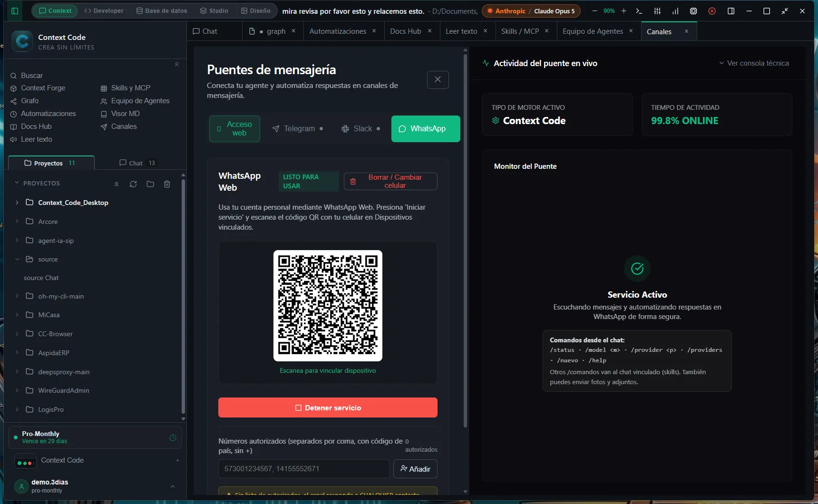Toggle the left sidebar panel icon

point(15,11)
